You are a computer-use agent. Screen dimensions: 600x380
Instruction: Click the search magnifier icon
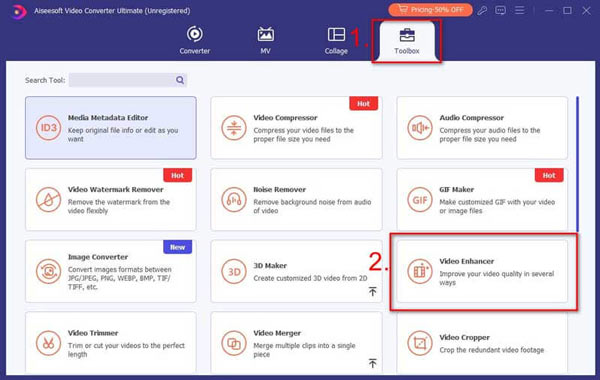click(x=180, y=80)
